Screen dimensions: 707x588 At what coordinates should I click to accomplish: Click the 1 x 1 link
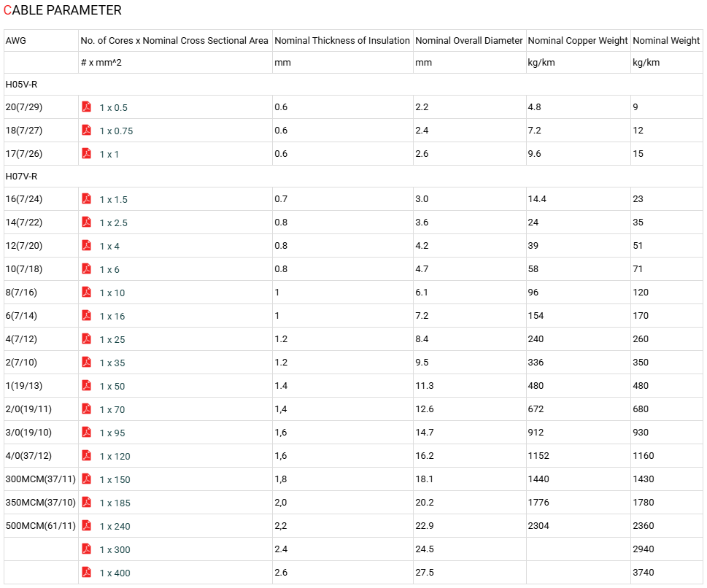[x=109, y=154]
